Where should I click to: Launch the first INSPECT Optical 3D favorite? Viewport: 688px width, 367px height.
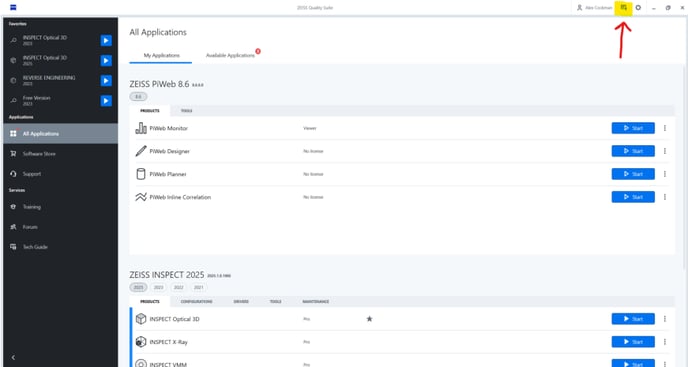tap(106, 40)
